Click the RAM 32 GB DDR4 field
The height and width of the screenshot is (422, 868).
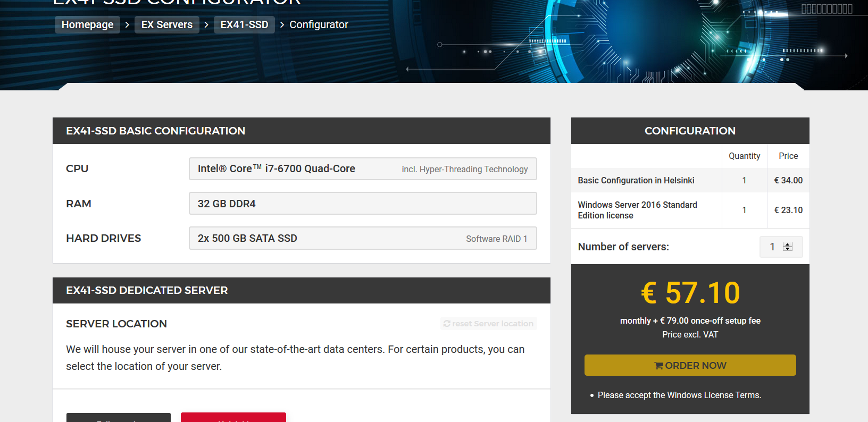tap(363, 204)
